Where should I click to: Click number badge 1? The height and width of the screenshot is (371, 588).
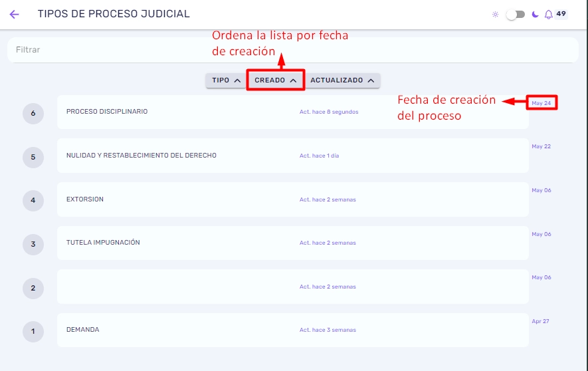tap(33, 331)
